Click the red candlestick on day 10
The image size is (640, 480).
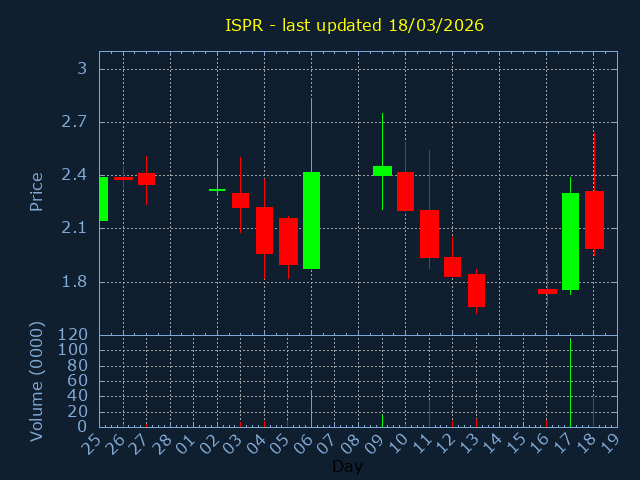(405, 191)
